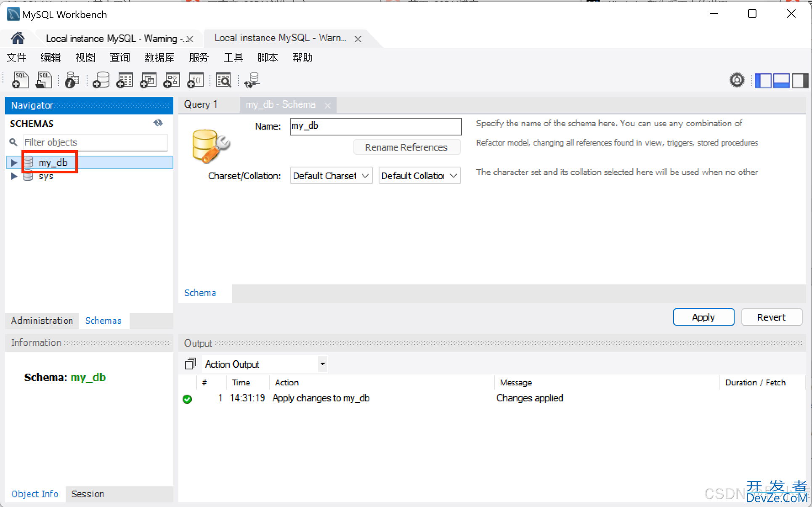The width and height of the screenshot is (812, 507).
Task: Search table data toolbar icon
Action: [x=223, y=80]
